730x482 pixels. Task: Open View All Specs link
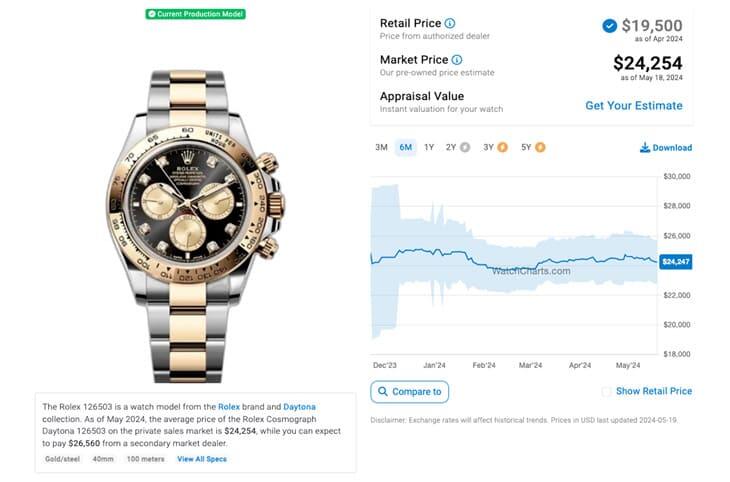(x=202, y=459)
